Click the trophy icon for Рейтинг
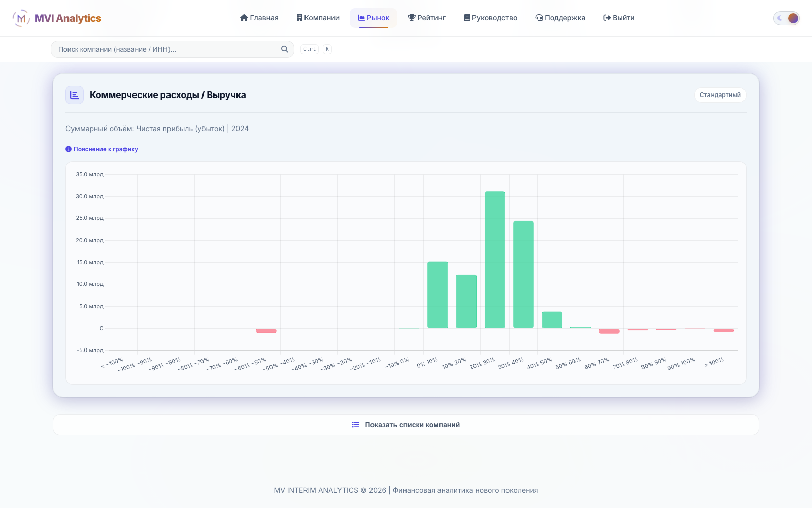This screenshot has height=508, width=812. tap(412, 18)
